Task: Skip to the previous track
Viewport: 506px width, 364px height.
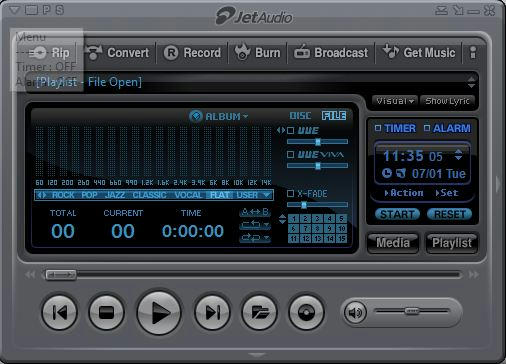Action: click(x=60, y=313)
